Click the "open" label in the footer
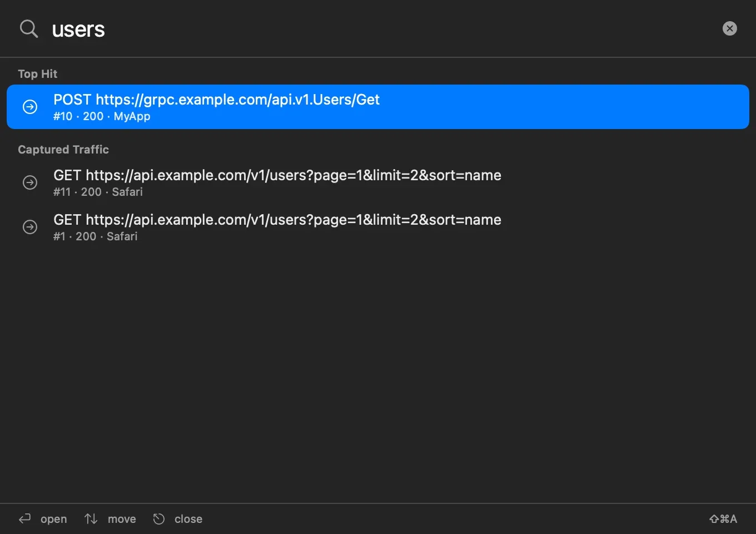 [53, 519]
